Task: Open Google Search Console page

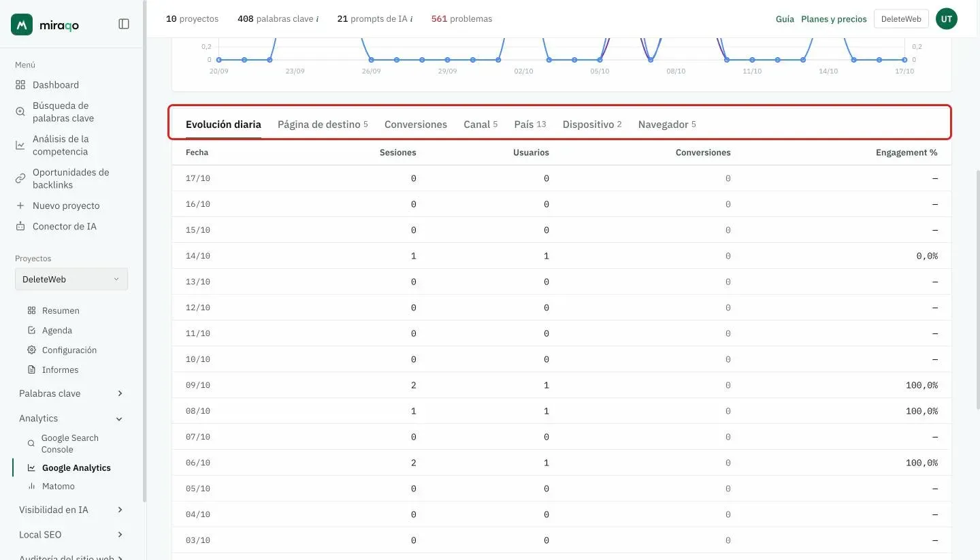Action: (70, 444)
